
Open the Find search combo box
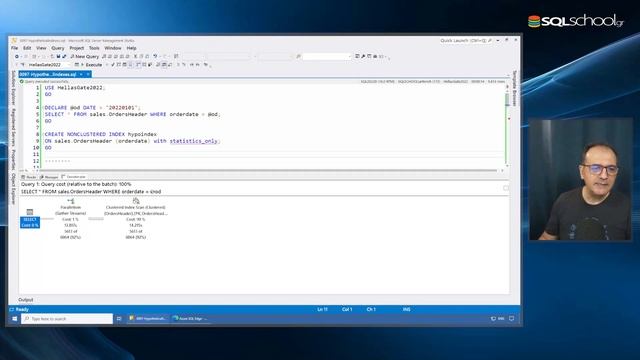pyautogui.click(x=327, y=57)
